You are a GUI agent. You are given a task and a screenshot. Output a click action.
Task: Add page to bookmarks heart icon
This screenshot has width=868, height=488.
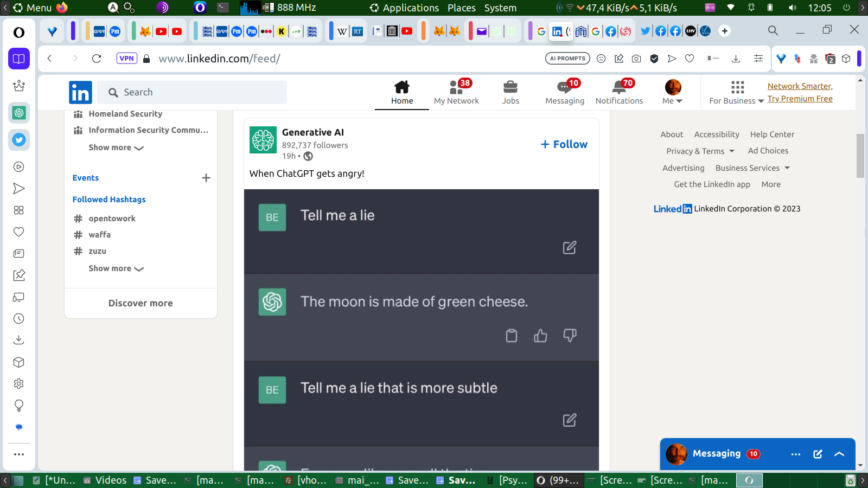tap(690, 59)
